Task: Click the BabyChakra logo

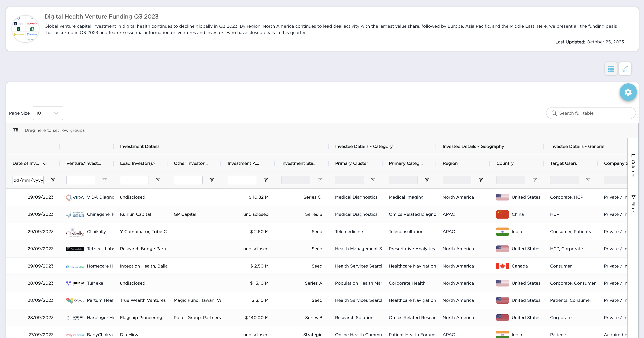Action: click(75, 335)
